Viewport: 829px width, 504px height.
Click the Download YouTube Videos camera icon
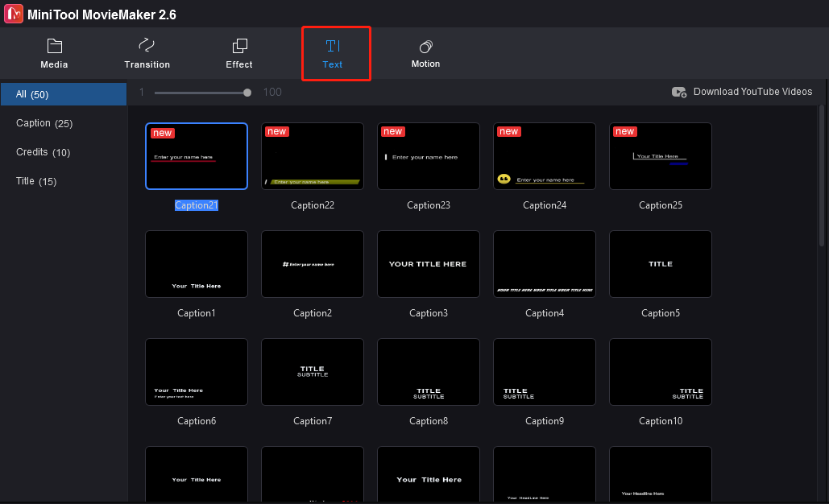click(679, 93)
